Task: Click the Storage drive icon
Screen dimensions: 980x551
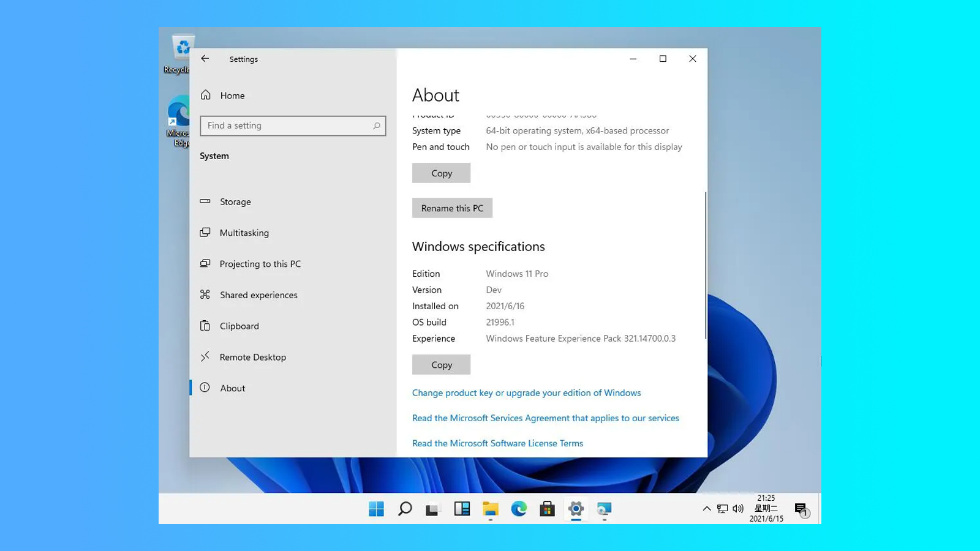Action: point(205,201)
